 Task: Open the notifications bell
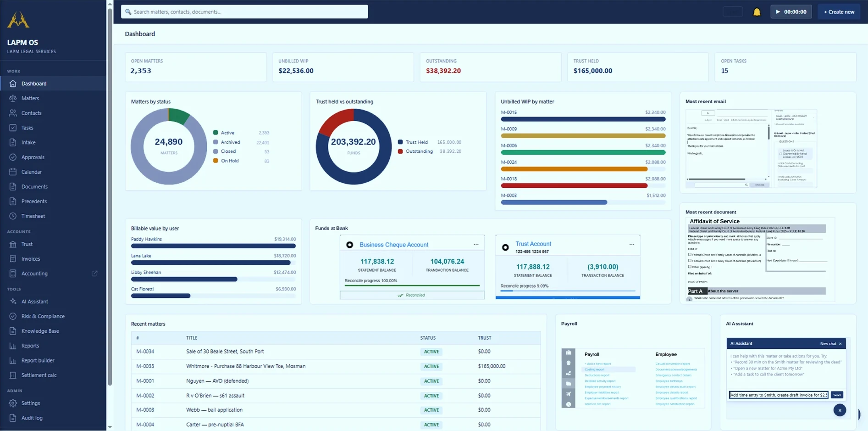click(x=757, y=12)
